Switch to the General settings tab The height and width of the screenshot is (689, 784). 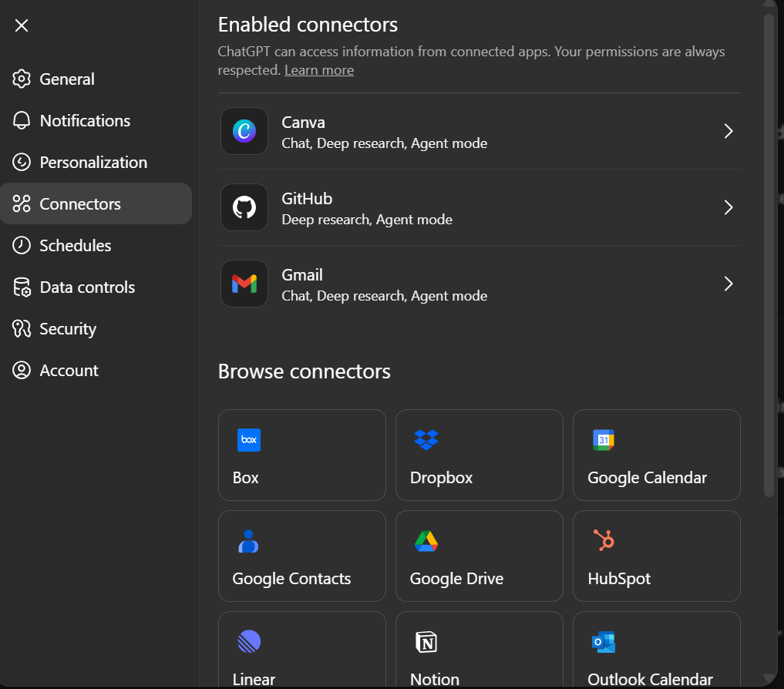[x=67, y=79]
